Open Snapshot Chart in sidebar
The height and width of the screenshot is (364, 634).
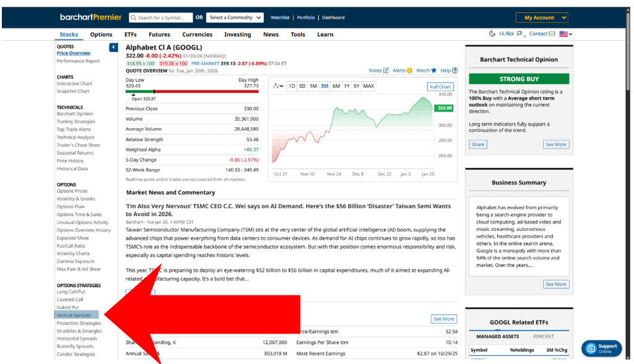point(73,92)
